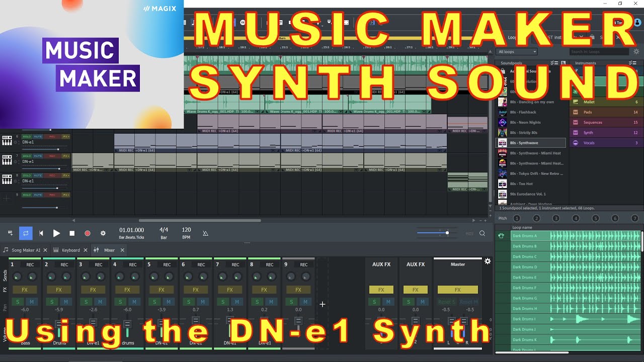Image resolution: width=644 pixels, height=362 pixels.
Task: Open instrument icon of track 8
Action: [x=7, y=179]
